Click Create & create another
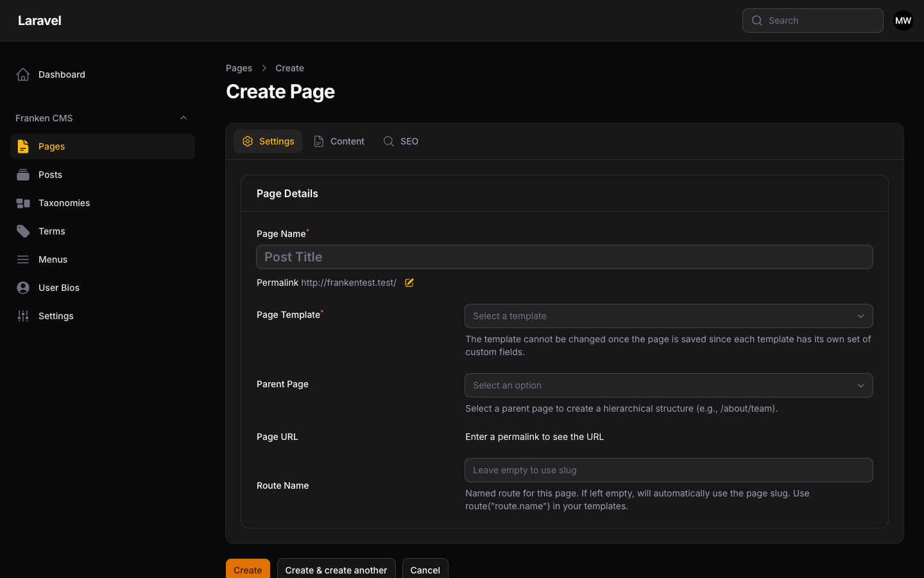 pos(336,570)
